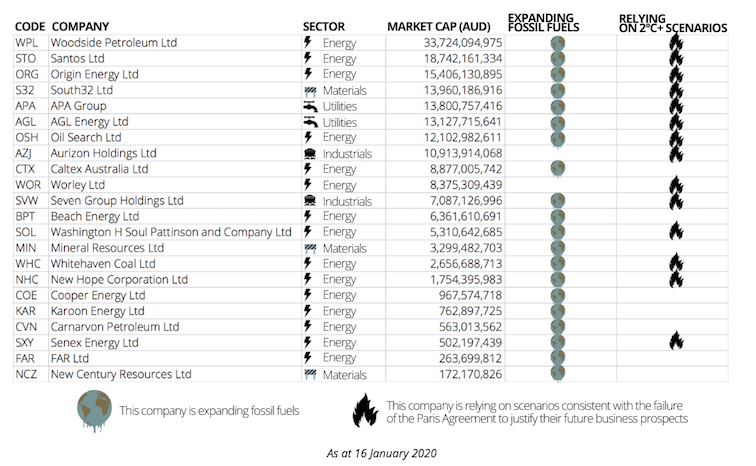Click the globe icon in New Century Resources row
This screenshot has height=466, width=756.
pyautogui.click(x=559, y=374)
